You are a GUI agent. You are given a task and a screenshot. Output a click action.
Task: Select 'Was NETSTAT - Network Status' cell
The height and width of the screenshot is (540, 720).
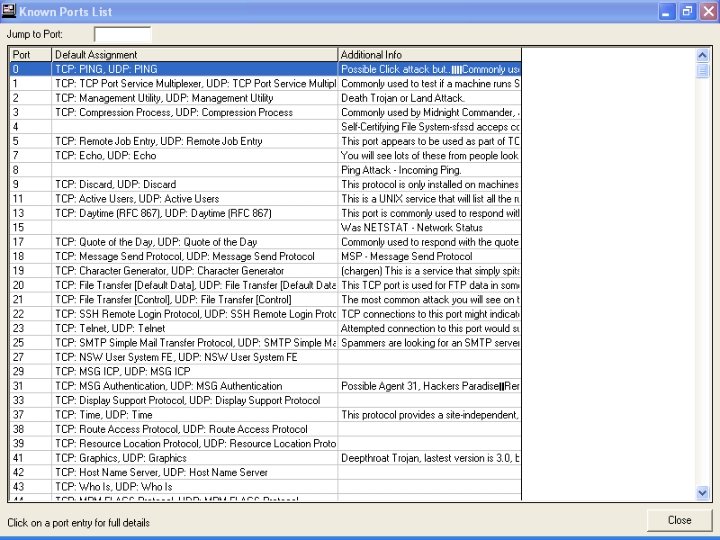click(429, 227)
